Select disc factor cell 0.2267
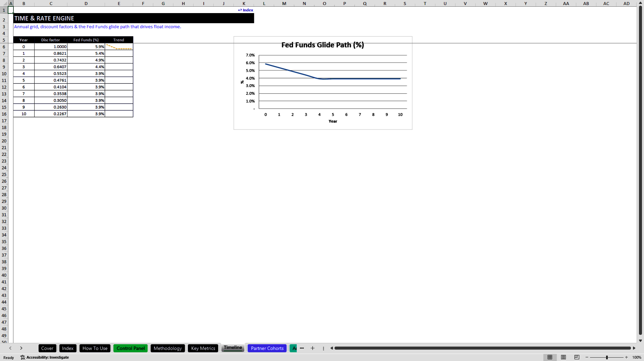 [51, 114]
